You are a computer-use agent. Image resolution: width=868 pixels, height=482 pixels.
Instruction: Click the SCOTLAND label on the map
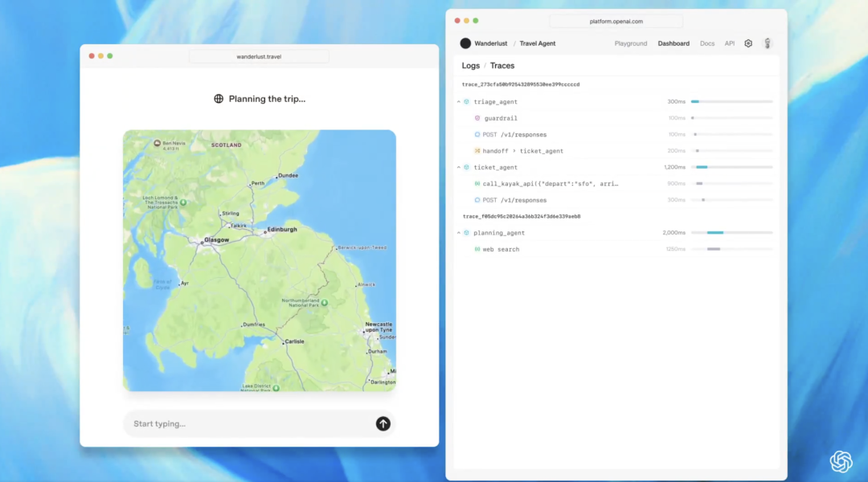pos(227,145)
